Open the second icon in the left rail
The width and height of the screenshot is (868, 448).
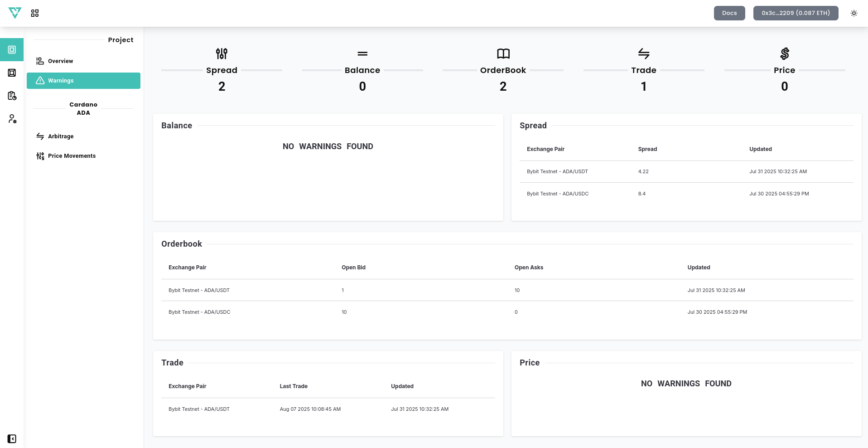tap(12, 73)
